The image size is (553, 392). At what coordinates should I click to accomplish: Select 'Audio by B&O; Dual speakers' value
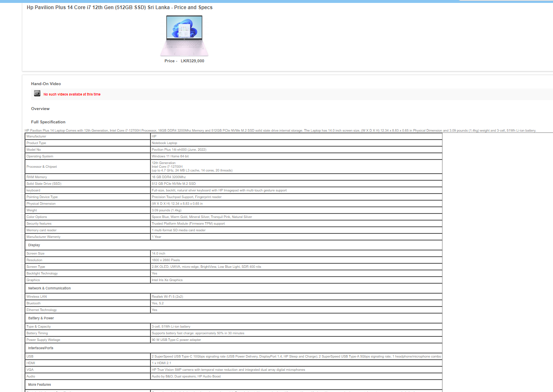coord(187,376)
